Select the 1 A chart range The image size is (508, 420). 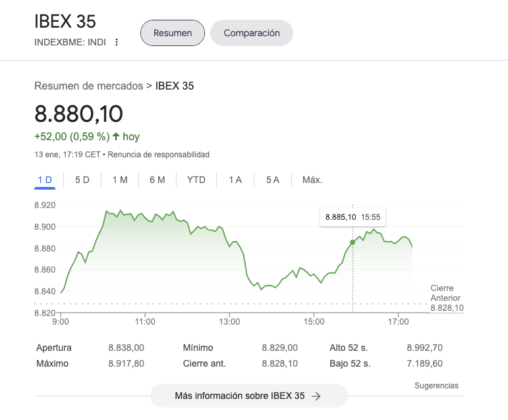pos(235,180)
